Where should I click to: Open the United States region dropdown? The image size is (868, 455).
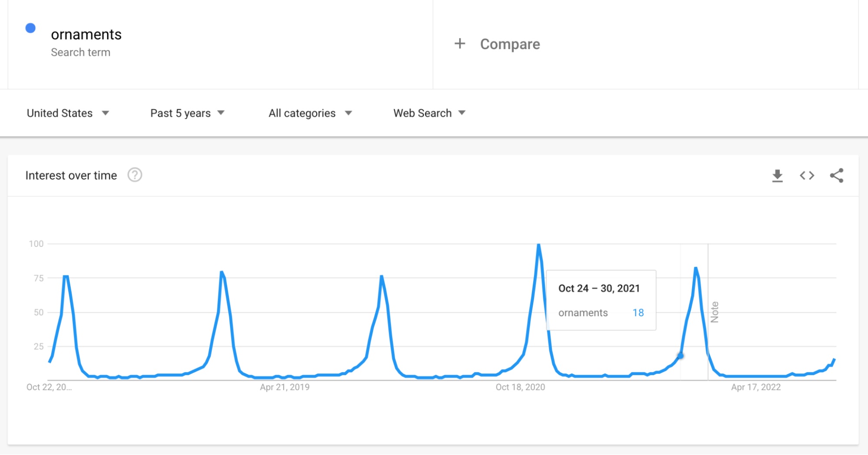68,113
